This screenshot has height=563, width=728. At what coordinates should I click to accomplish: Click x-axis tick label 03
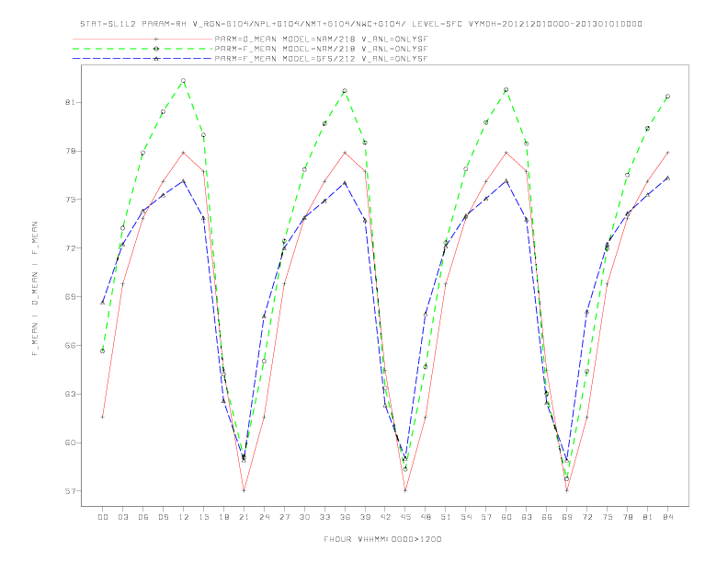click(x=123, y=517)
